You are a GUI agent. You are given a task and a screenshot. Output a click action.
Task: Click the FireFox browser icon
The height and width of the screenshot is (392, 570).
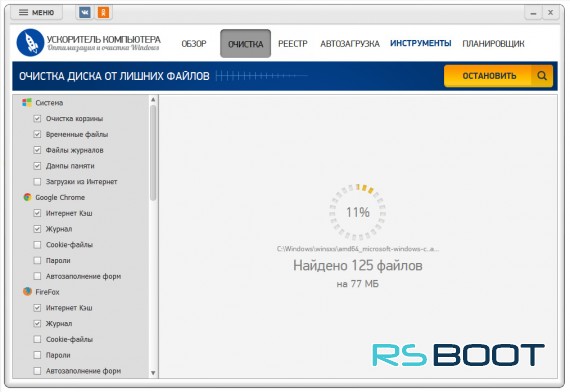point(27,292)
